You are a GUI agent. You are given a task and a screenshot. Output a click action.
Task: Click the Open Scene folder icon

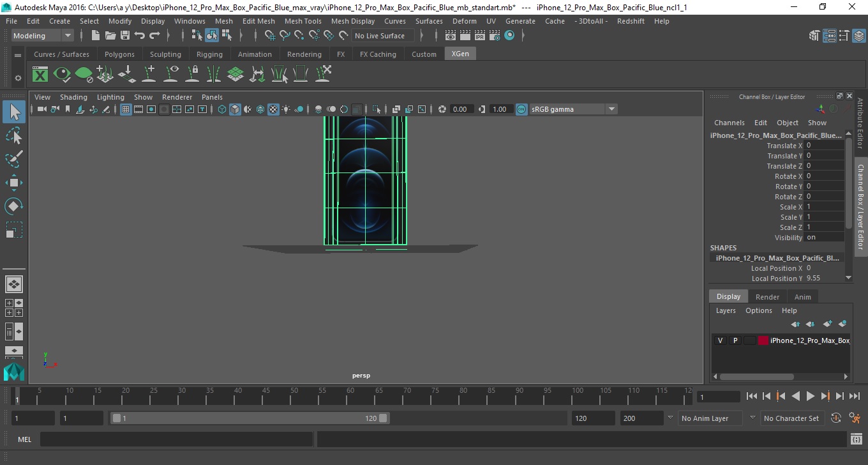[x=110, y=36]
